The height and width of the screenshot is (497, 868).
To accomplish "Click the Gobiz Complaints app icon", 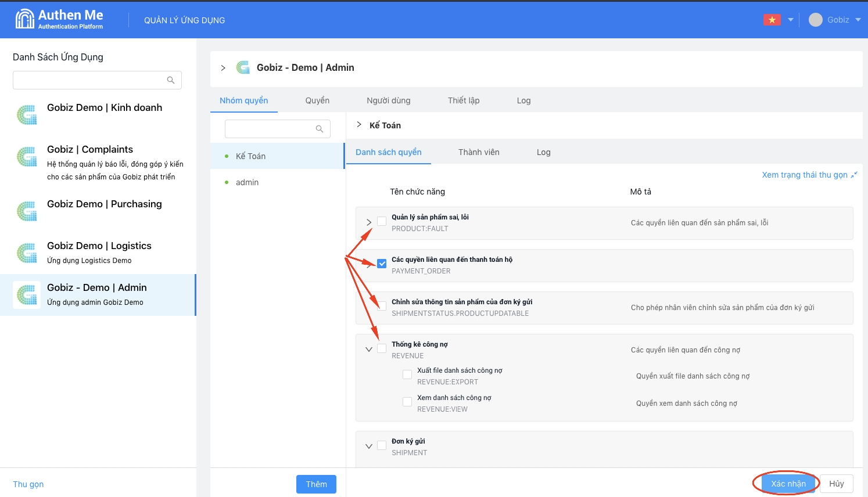I will [27, 157].
